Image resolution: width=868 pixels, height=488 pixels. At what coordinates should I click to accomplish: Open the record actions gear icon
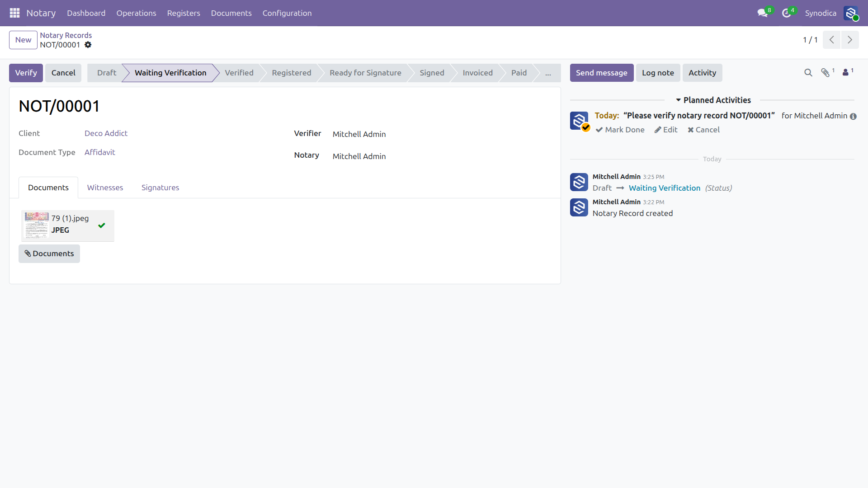(88, 45)
